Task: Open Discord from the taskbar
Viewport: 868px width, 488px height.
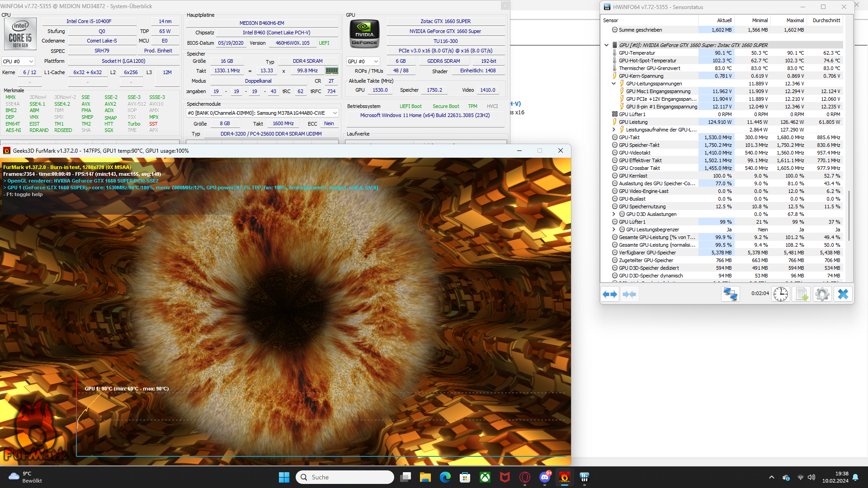Action: (x=545, y=477)
